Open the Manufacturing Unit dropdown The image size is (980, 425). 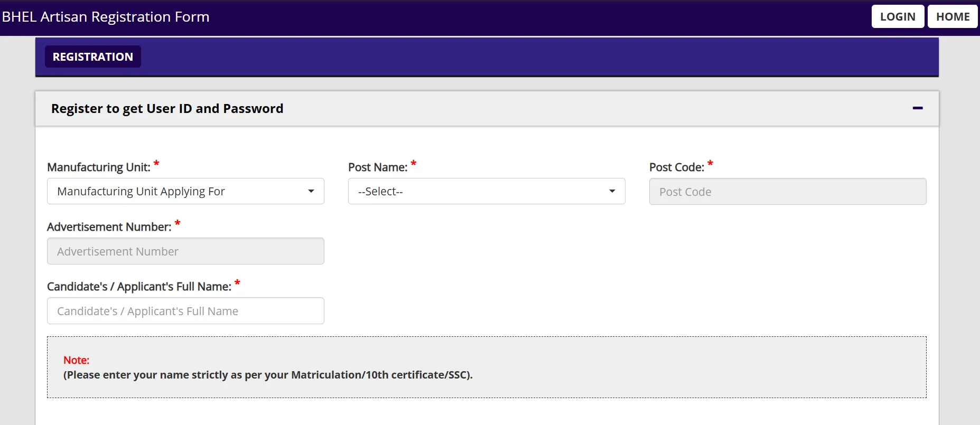185,191
